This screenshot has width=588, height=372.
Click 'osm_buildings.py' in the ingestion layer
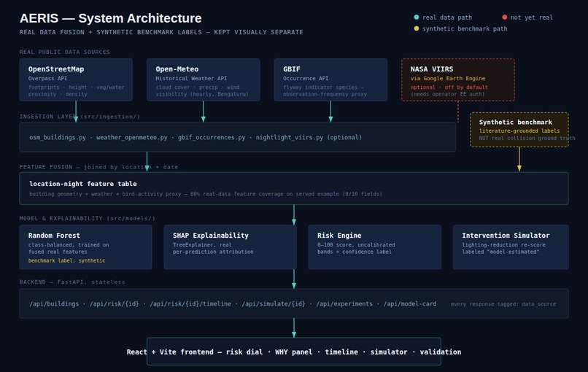[x=58, y=137]
